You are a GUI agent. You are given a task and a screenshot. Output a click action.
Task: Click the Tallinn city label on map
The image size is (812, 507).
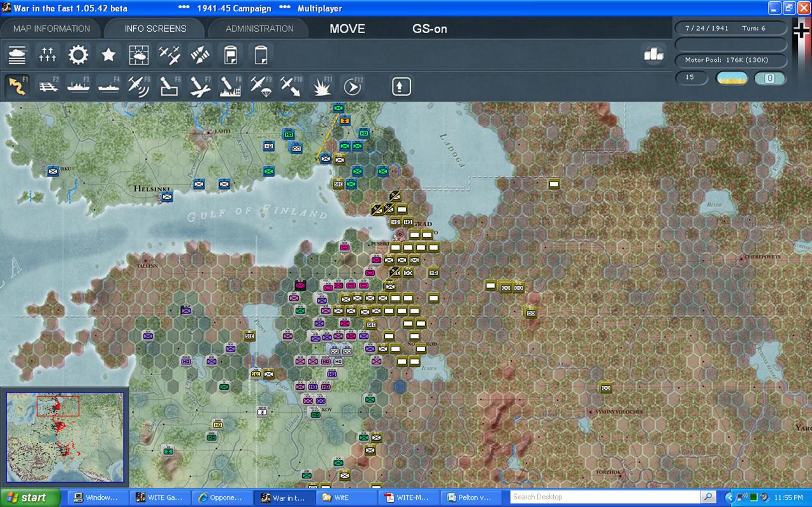147,266
